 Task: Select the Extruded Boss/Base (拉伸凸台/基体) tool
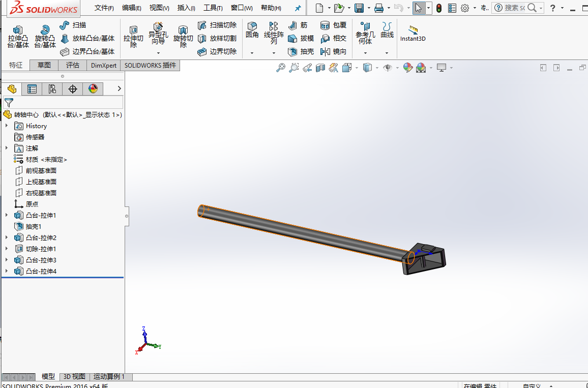(x=18, y=37)
